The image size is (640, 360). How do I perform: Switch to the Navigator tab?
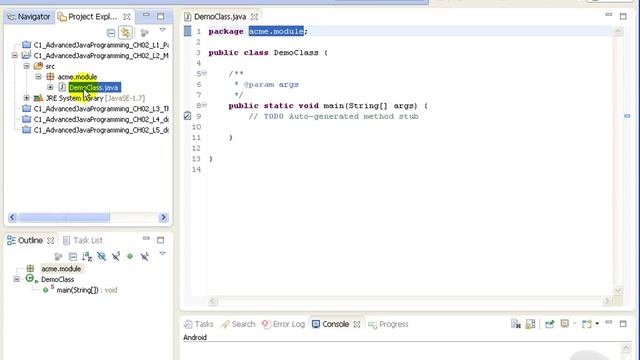coord(29,17)
